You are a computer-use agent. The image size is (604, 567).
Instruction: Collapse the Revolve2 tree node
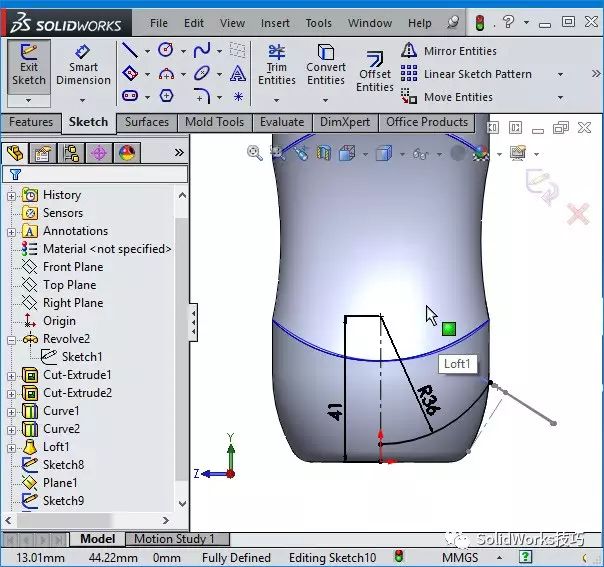12,340
